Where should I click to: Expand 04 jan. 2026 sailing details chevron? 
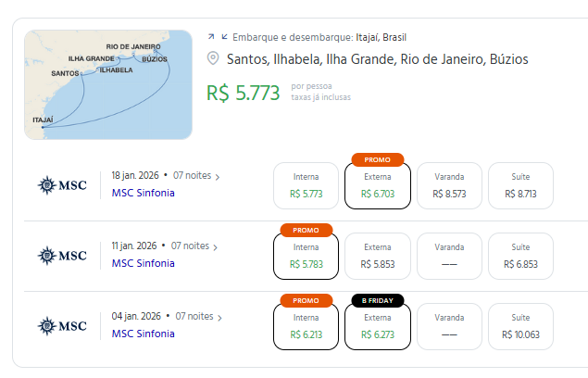pyautogui.click(x=217, y=317)
